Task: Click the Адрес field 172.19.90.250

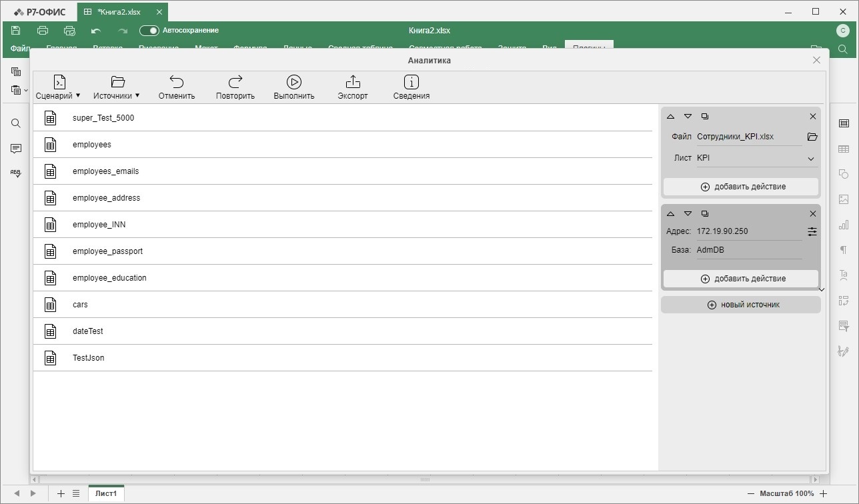Action: pyautogui.click(x=749, y=231)
